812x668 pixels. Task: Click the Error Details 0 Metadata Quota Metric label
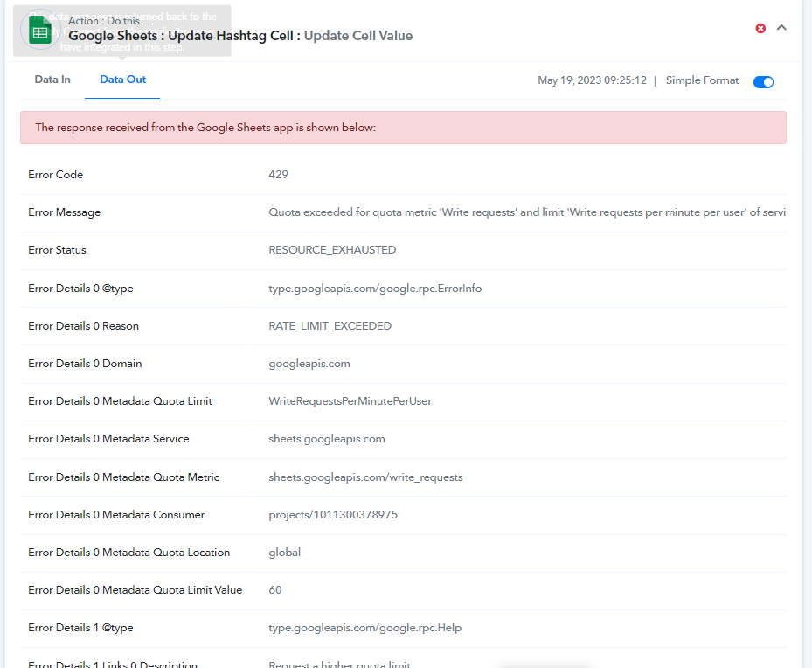click(x=124, y=477)
